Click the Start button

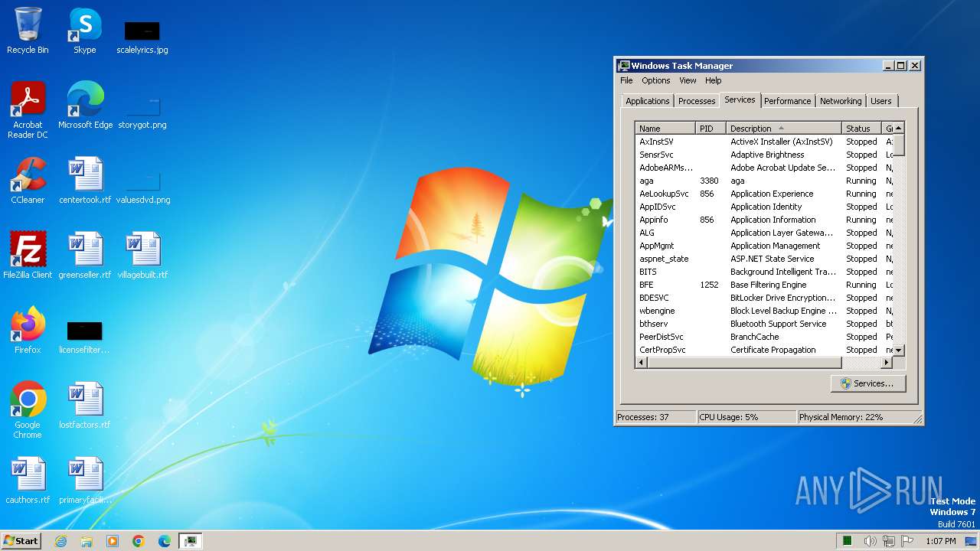[21, 540]
